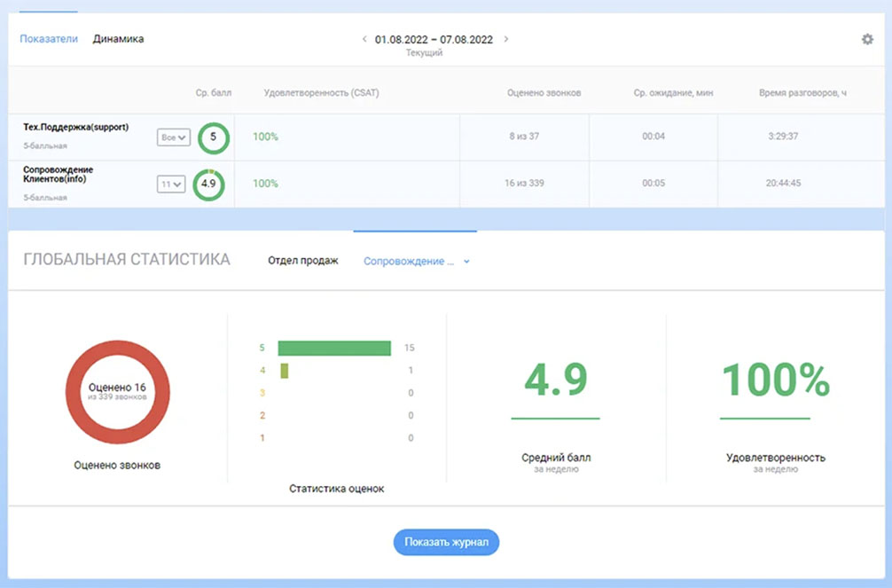Select the Показатели tab
892x588 pixels.
(x=49, y=39)
